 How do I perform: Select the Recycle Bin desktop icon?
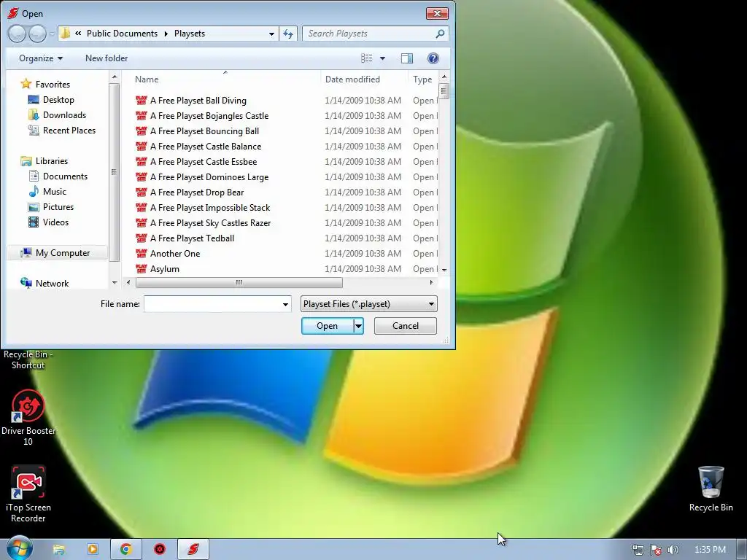tap(711, 489)
